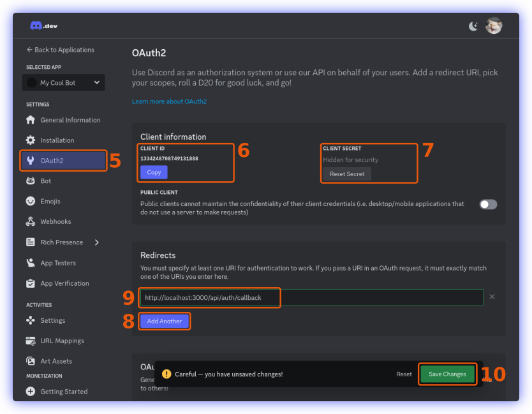Click the Discord dev logo

(44, 26)
